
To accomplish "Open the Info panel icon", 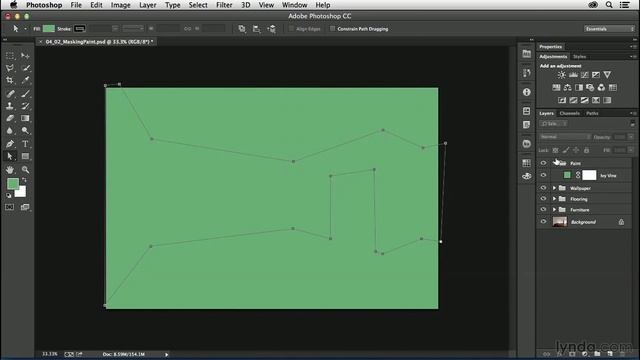I will tap(527, 92).
